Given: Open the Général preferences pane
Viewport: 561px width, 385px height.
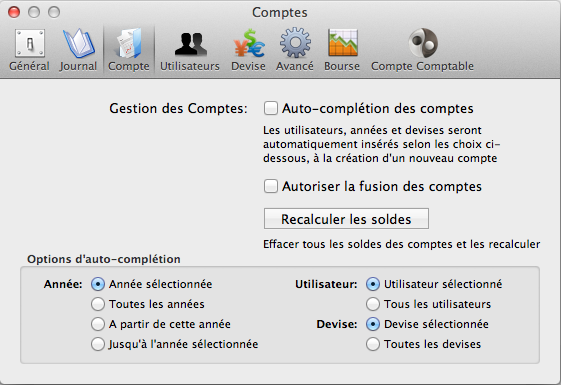Looking at the screenshot, I should pos(29,50).
